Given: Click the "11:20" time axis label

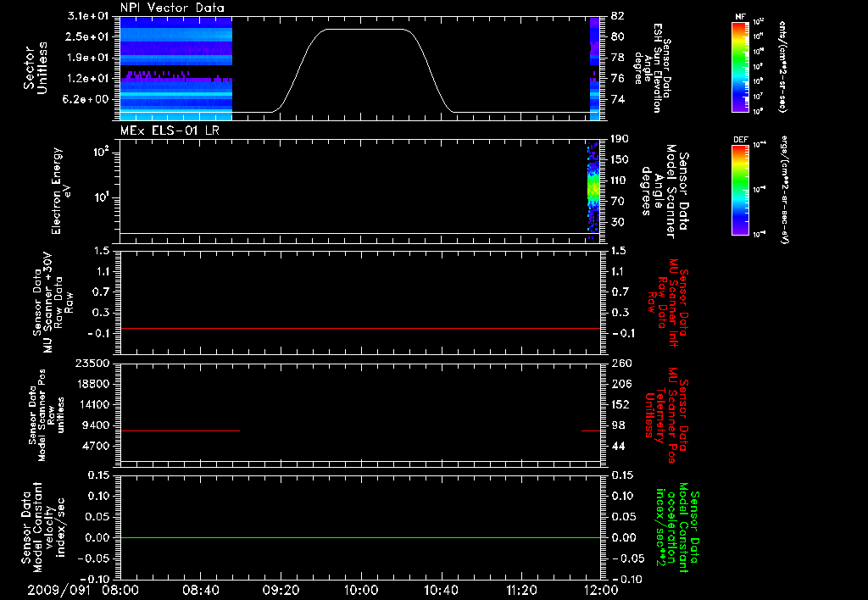Looking at the screenshot, I should [521, 591].
